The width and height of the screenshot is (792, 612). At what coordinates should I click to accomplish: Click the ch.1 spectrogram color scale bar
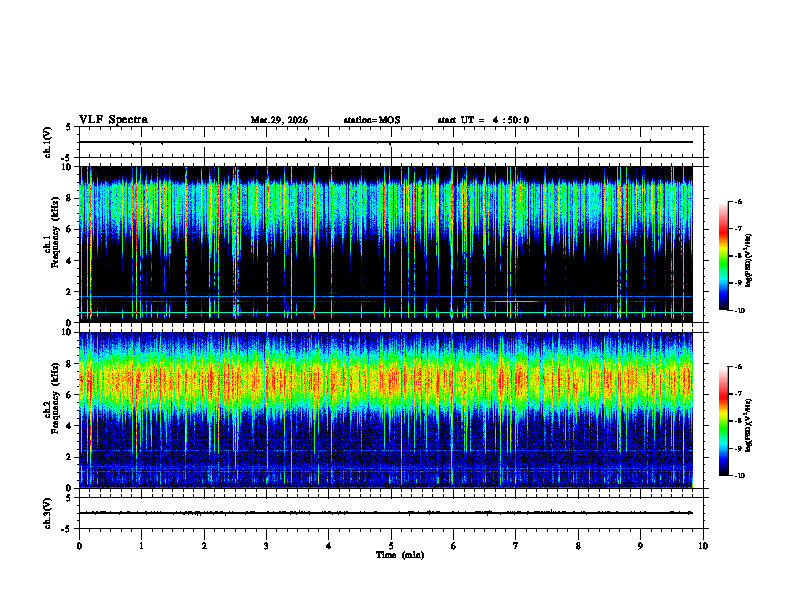coord(724,256)
